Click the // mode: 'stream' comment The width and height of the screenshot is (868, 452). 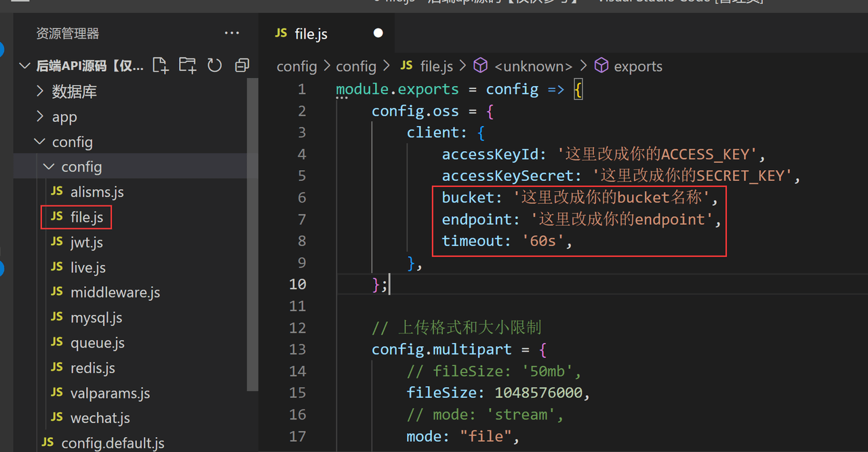(486, 414)
